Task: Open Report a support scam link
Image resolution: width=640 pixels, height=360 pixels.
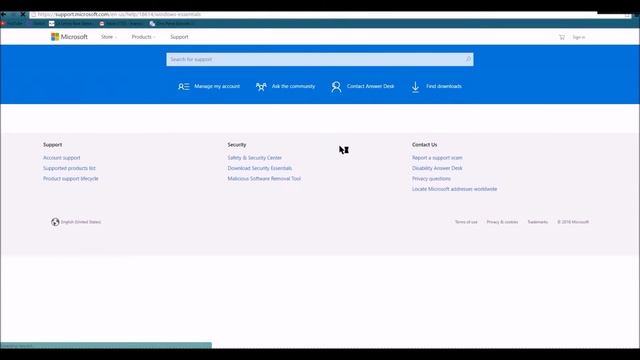Action: [x=437, y=158]
